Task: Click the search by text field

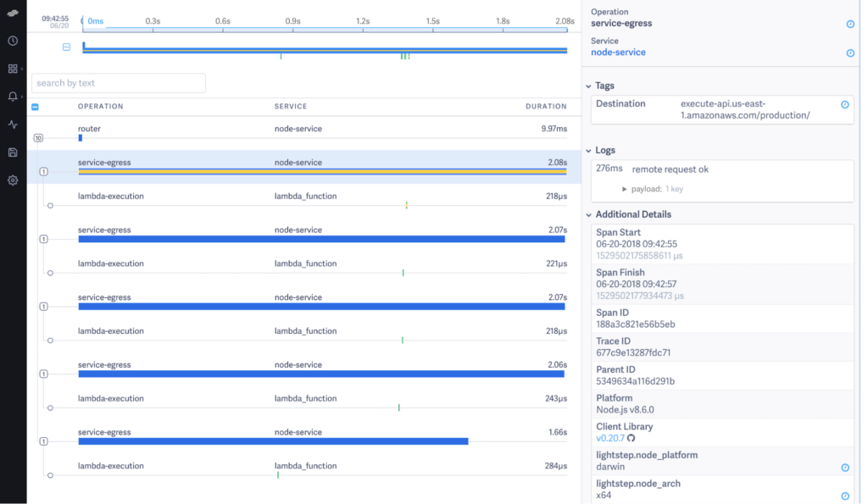Action: coord(119,83)
